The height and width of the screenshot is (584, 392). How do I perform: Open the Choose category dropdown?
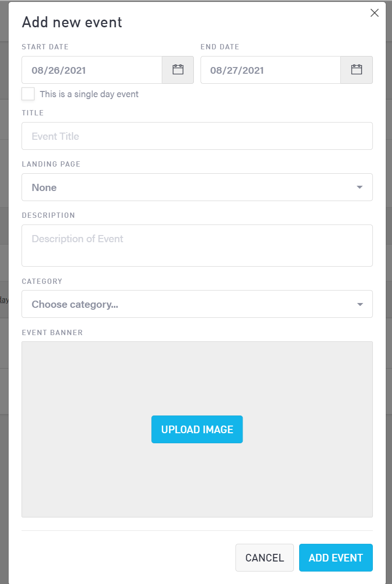tap(191, 304)
